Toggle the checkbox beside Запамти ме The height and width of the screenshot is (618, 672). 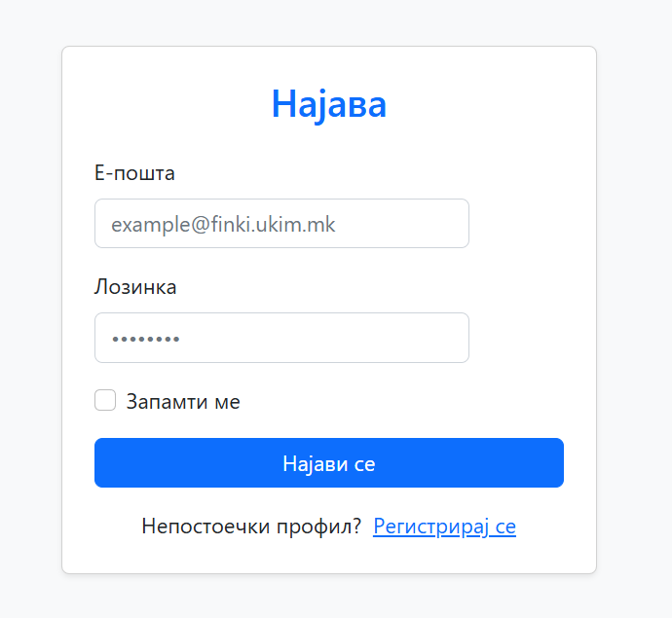click(x=105, y=401)
